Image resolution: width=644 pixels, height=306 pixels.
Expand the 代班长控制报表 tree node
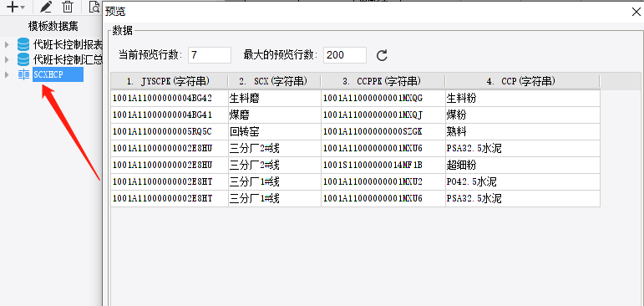pyautogui.click(x=7, y=44)
